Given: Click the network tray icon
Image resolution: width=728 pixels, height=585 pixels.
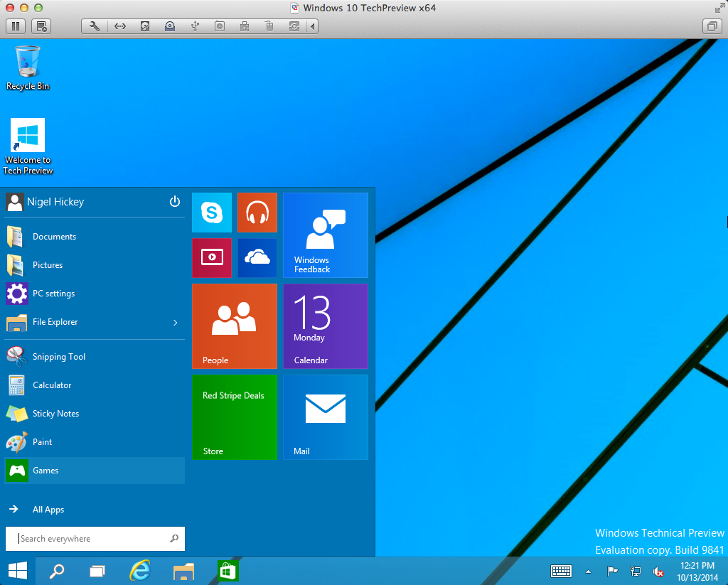Looking at the screenshot, I should point(635,571).
